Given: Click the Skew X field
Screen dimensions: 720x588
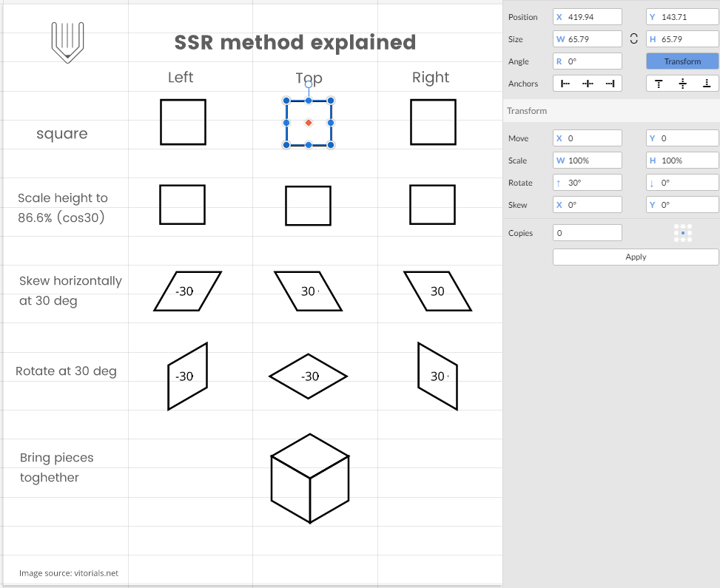Looking at the screenshot, I should click(588, 205).
